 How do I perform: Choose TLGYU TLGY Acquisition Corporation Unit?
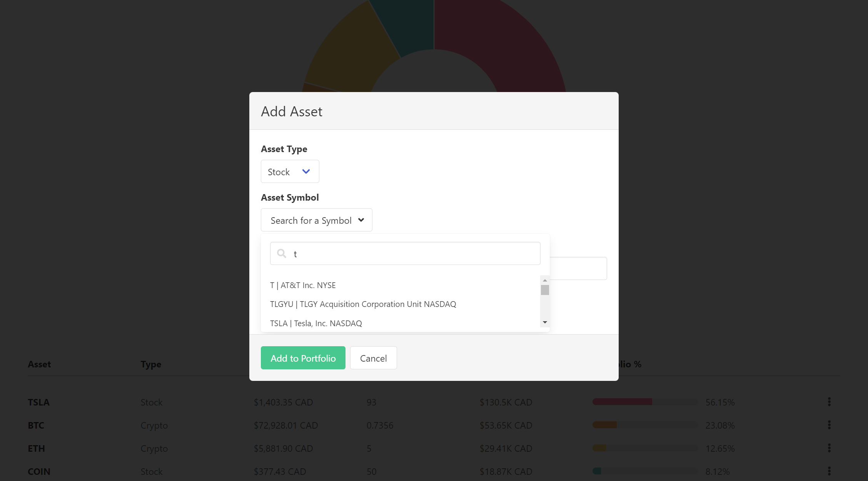[363, 304]
